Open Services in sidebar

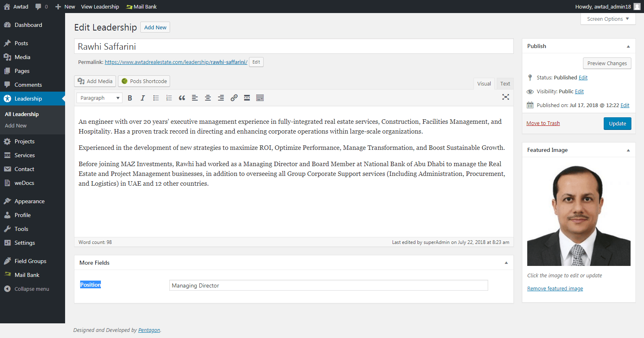pos(33,155)
